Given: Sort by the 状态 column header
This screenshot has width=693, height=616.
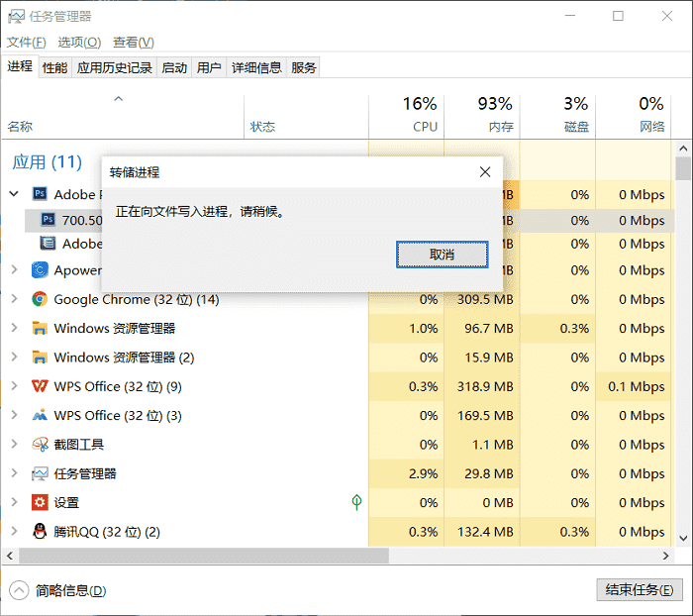Looking at the screenshot, I should 306,117.
